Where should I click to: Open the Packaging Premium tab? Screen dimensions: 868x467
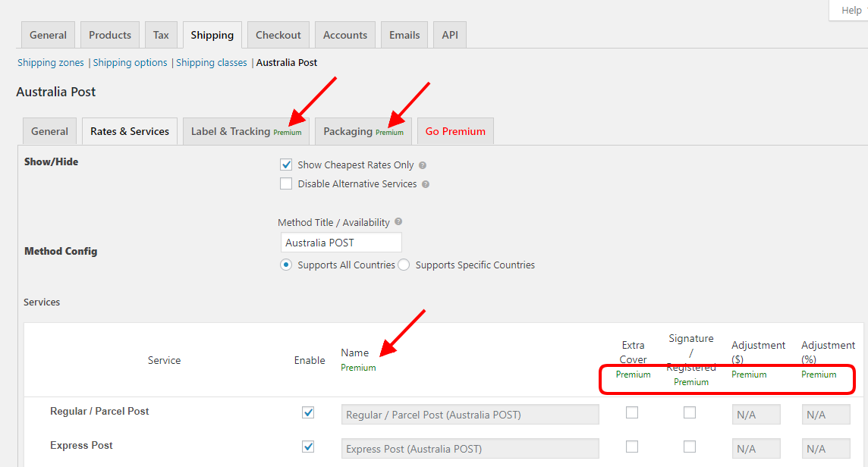pos(363,131)
